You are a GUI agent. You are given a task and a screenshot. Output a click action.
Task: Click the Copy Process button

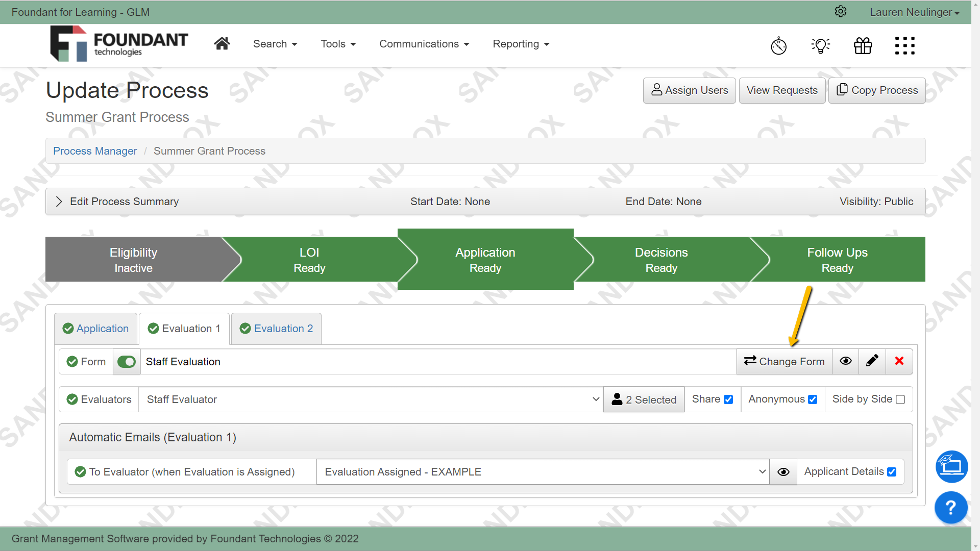coord(876,90)
